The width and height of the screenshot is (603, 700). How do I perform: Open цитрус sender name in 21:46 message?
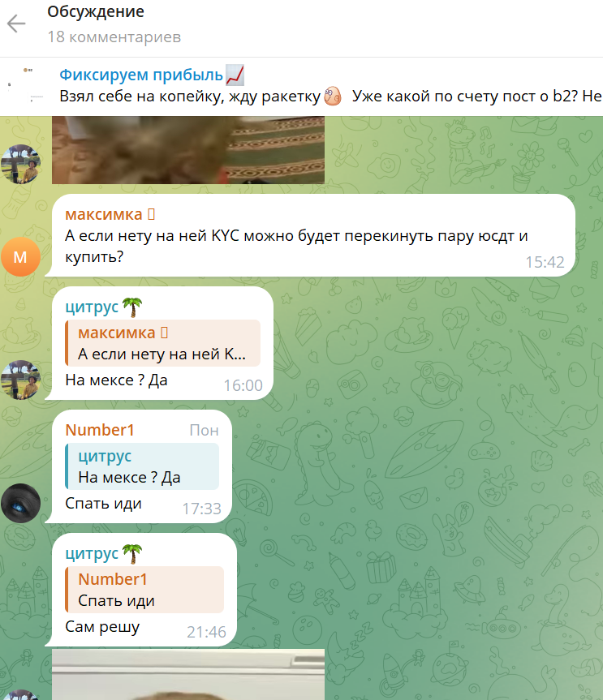coord(92,553)
